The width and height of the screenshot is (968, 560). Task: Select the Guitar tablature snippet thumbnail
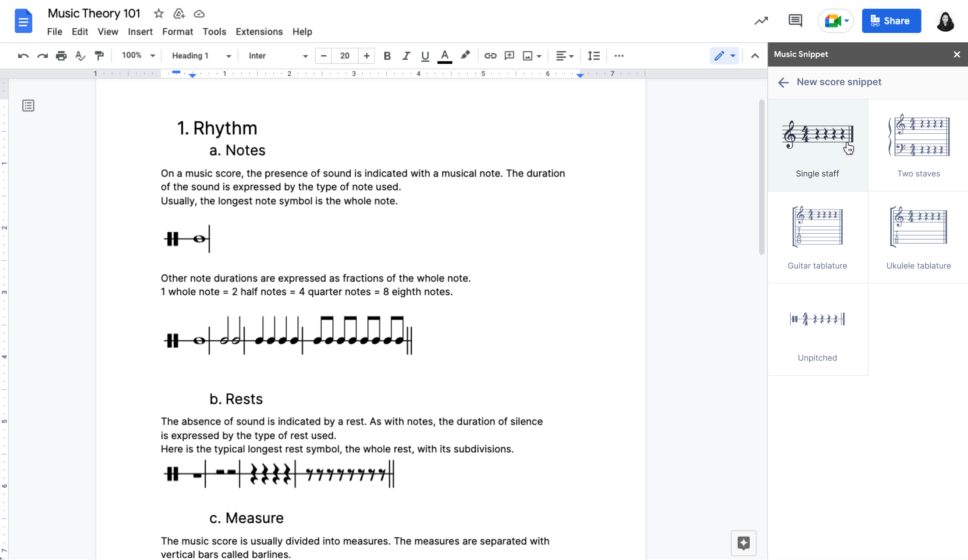tap(817, 227)
